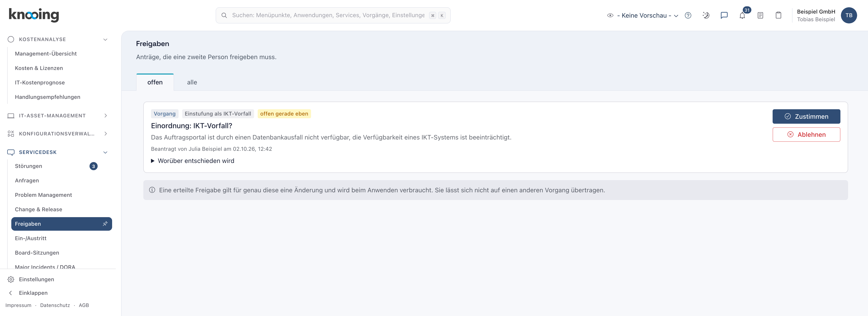Unpin the Freigaben menu item pin icon
The width and height of the screenshot is (868, 316).
point(105,224)
